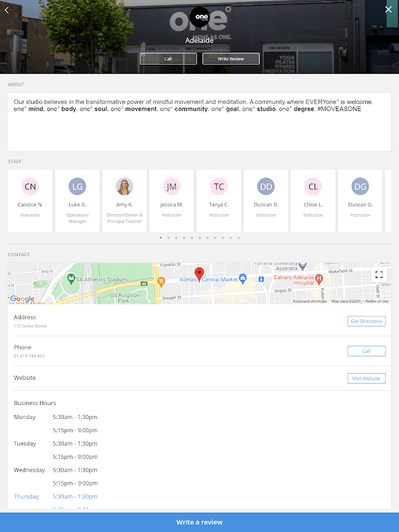View Amy K. profile photo
Screen dimensions: 399x532
tap(124, 186)
